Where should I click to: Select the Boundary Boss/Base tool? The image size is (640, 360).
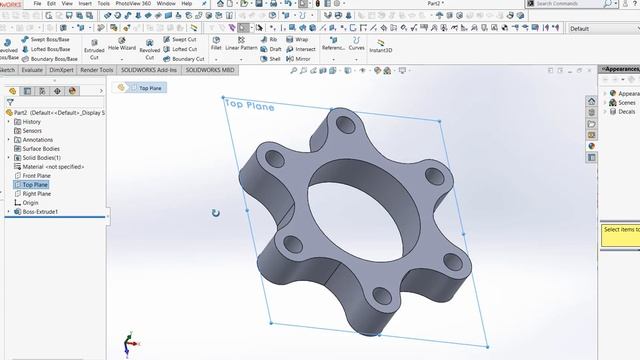click(49, 59)
